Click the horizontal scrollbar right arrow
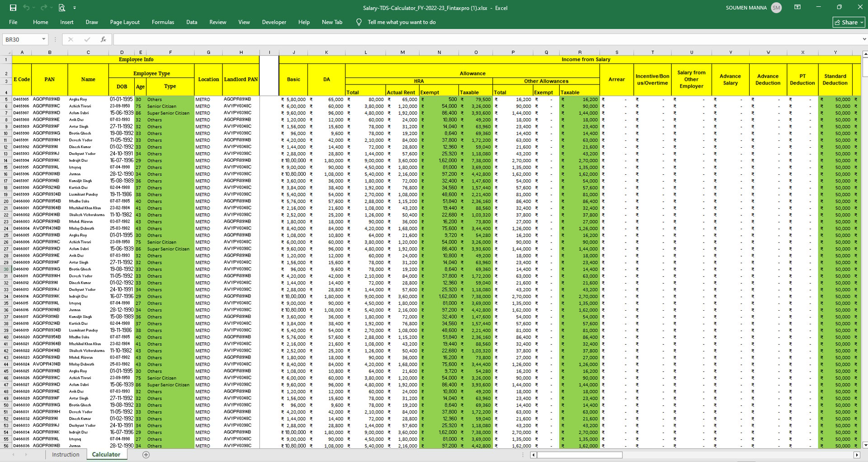The image size is (868, 462). pyautogui.click(x=856, y=455)
